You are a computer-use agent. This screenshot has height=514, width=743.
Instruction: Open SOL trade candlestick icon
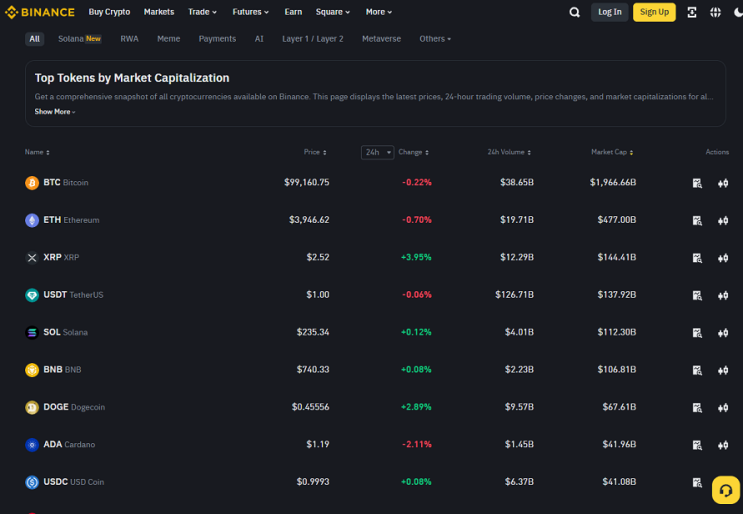point(723,333)
